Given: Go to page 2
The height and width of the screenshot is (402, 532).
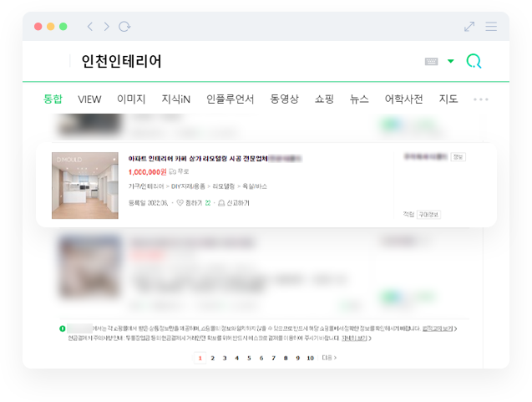Looking at the screenshot, I should 213,358.
